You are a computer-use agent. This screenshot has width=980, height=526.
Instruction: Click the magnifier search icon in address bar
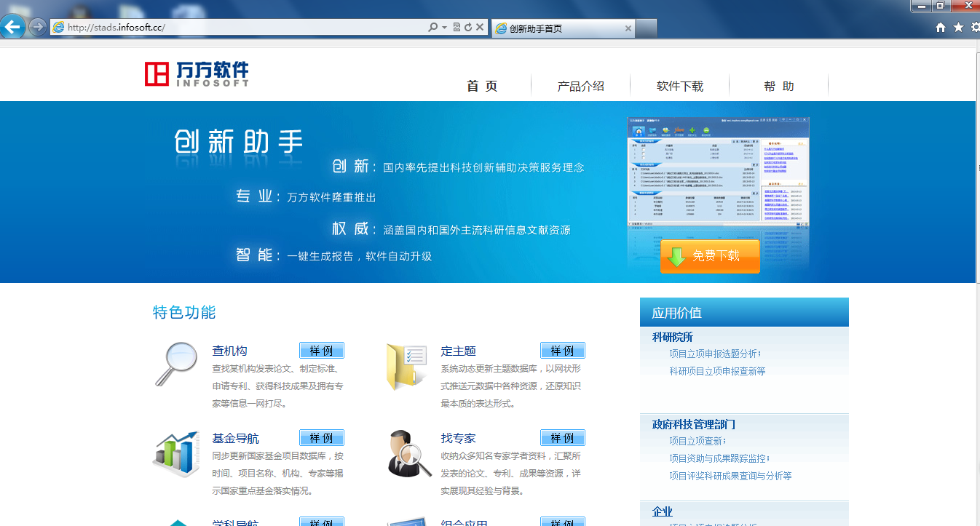pos(432,28)
